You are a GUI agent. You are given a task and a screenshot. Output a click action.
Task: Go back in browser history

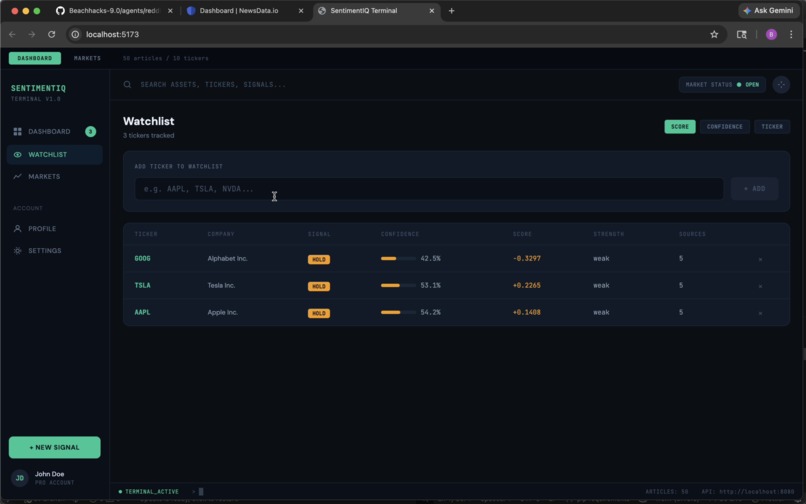click(12, 34)
